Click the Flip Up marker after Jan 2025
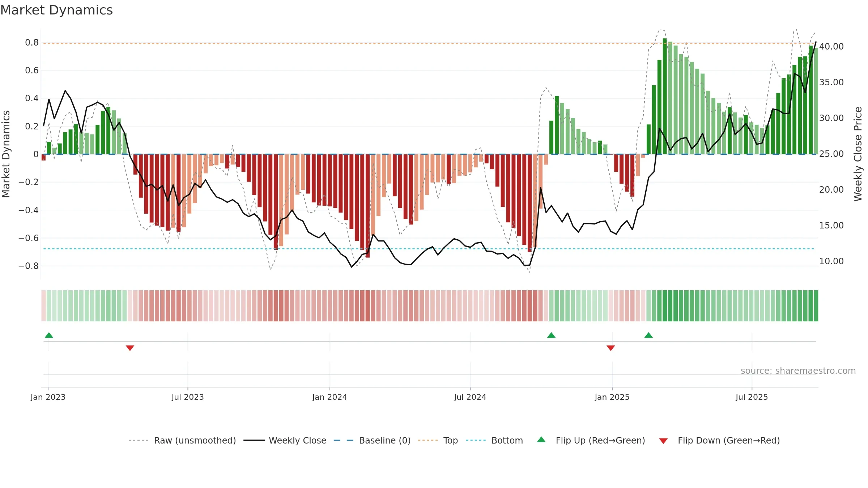 coord(648,335)
